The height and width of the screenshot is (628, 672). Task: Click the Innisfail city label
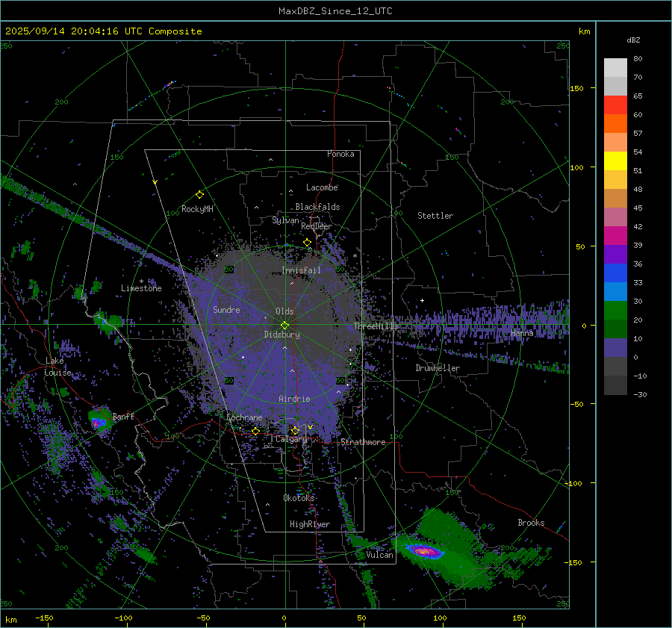tap(301, 270)
